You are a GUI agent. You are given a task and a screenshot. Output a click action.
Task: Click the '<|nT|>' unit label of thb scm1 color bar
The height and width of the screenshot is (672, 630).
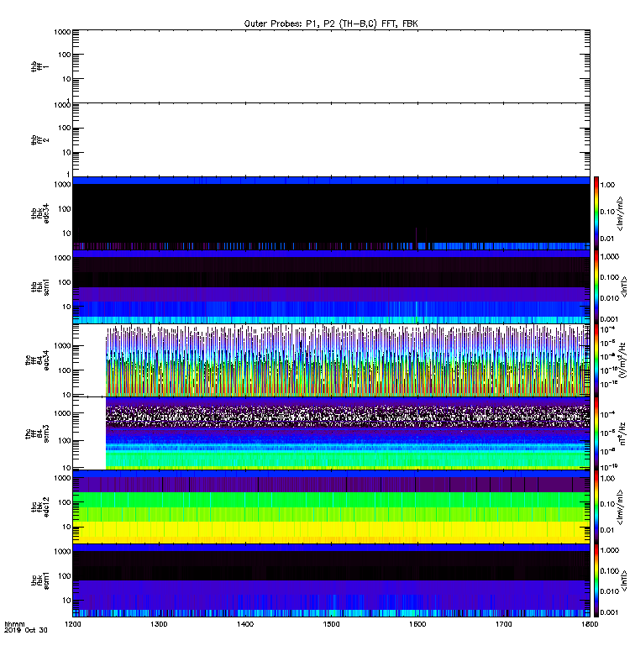[623, 286]
